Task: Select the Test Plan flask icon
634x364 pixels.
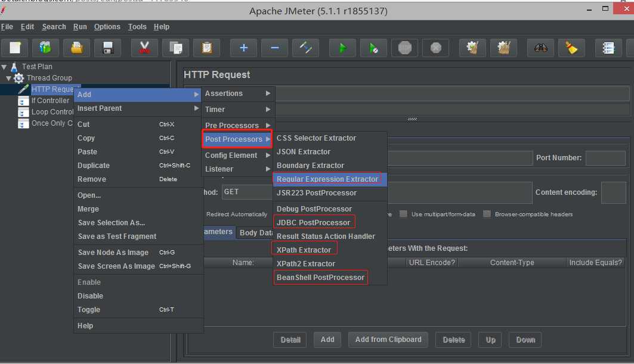Action: [14, 67]
